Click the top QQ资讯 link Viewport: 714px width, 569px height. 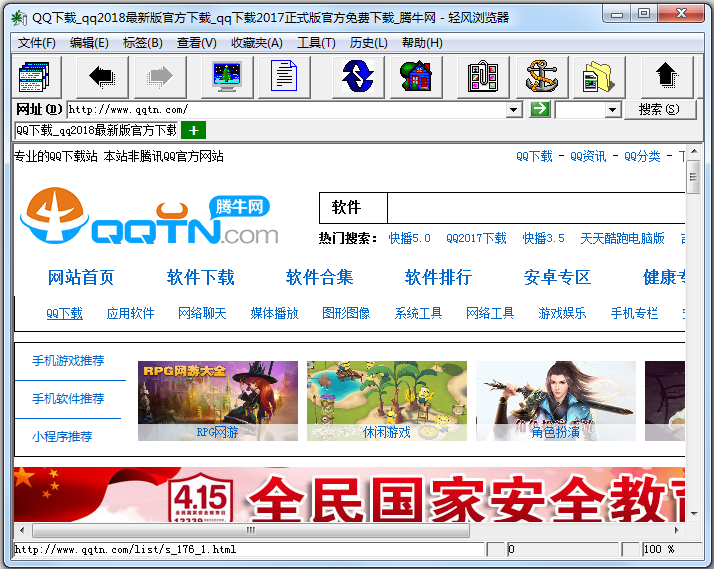588,157
